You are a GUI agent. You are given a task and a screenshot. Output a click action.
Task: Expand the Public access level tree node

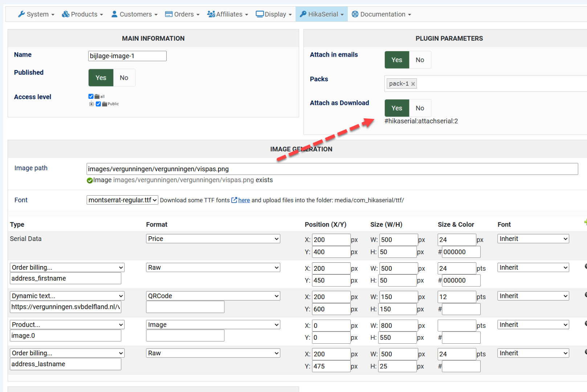point(91,104)
